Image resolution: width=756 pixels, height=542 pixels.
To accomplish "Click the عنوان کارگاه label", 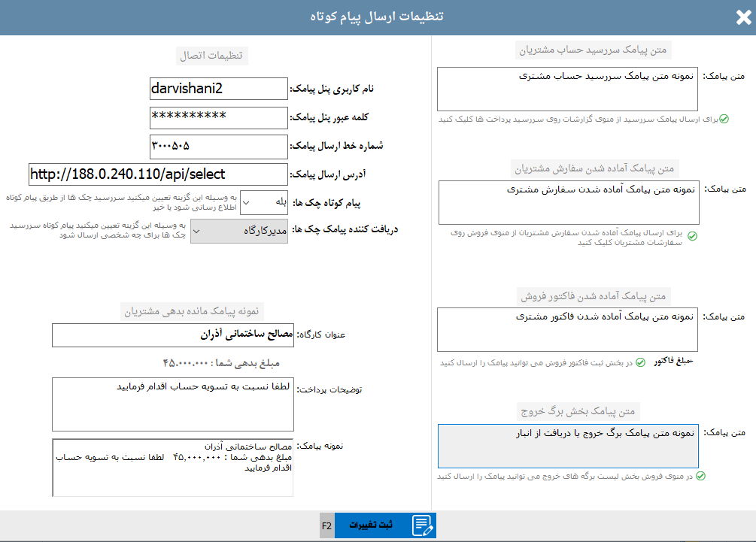I will [x=321, y=335].
